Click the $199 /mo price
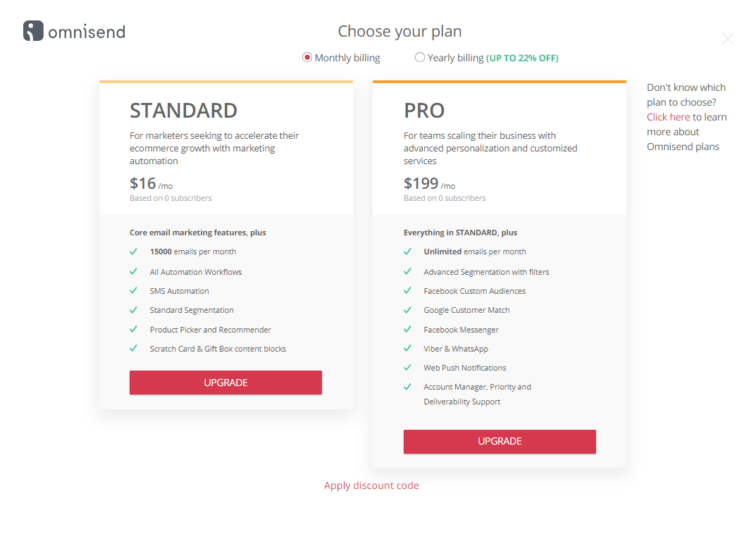The image size is (756, 546). (429, 184)
